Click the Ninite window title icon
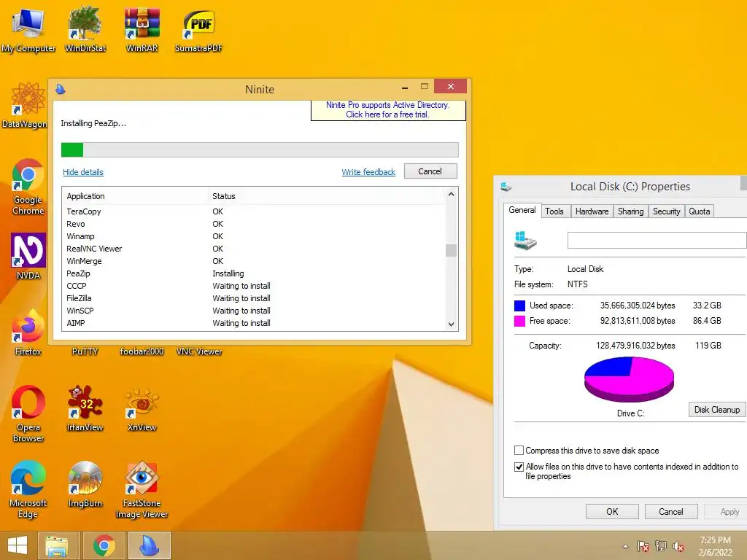 [x=61, y=89]
